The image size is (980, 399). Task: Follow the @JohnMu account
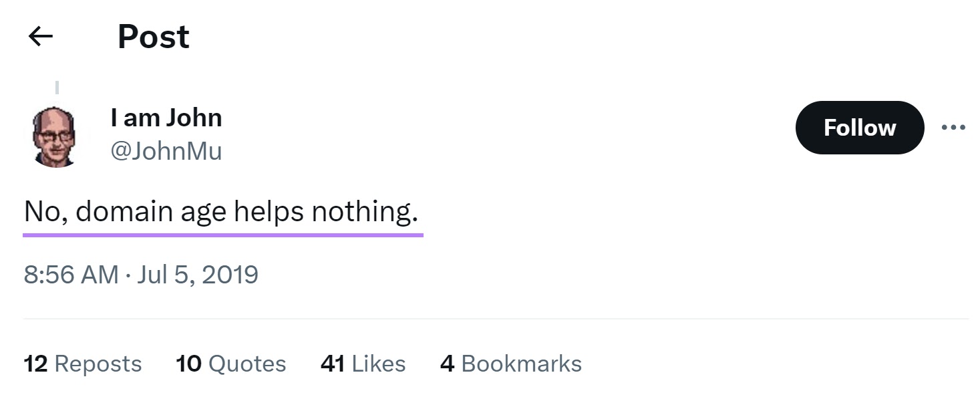click(x=859, y=128)
